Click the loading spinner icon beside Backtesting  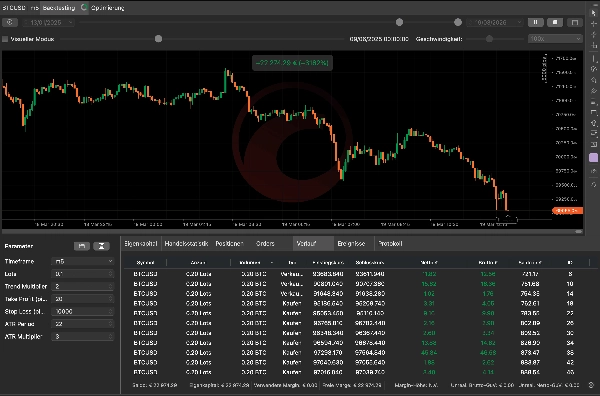point(84,7)
